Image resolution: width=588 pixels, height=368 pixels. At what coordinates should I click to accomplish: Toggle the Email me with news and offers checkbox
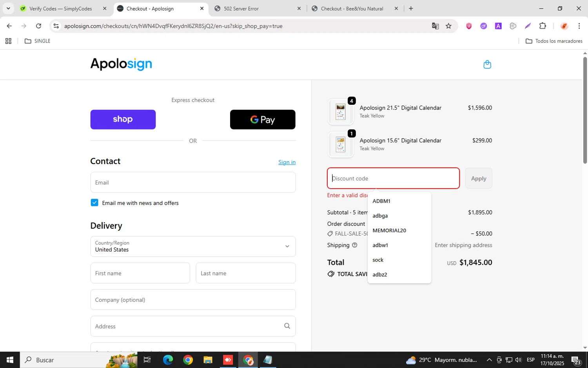[94, 202]
